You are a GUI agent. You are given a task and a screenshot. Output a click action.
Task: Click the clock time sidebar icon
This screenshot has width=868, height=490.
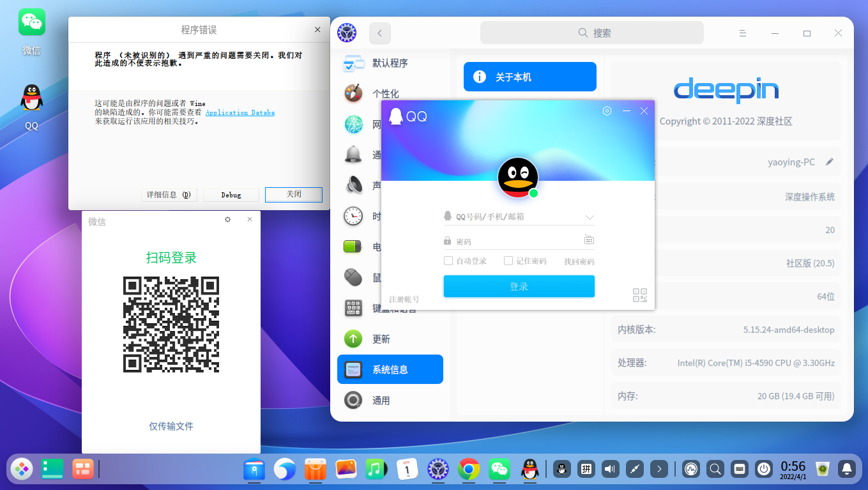pyautogui.click(x=353, y=216)
